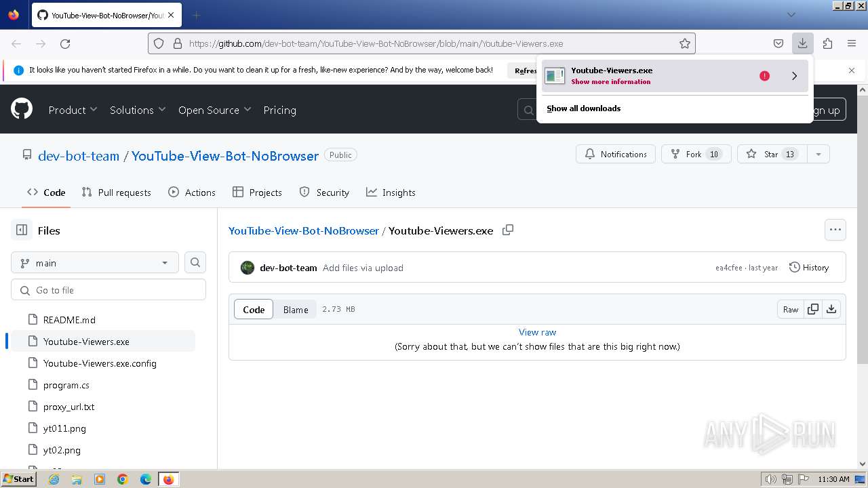
Task: Click the dev-bot-team avatar image
Action: [x=248, y=268]
